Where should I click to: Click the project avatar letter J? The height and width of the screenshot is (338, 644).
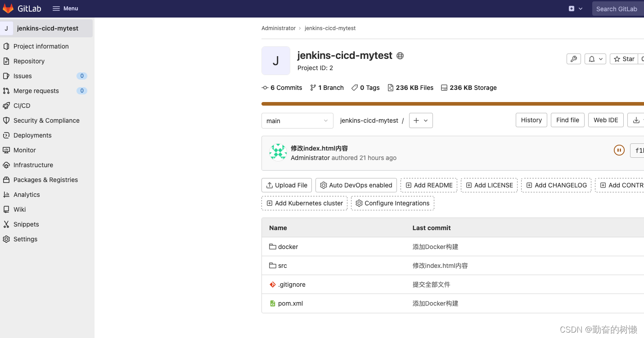276,61
